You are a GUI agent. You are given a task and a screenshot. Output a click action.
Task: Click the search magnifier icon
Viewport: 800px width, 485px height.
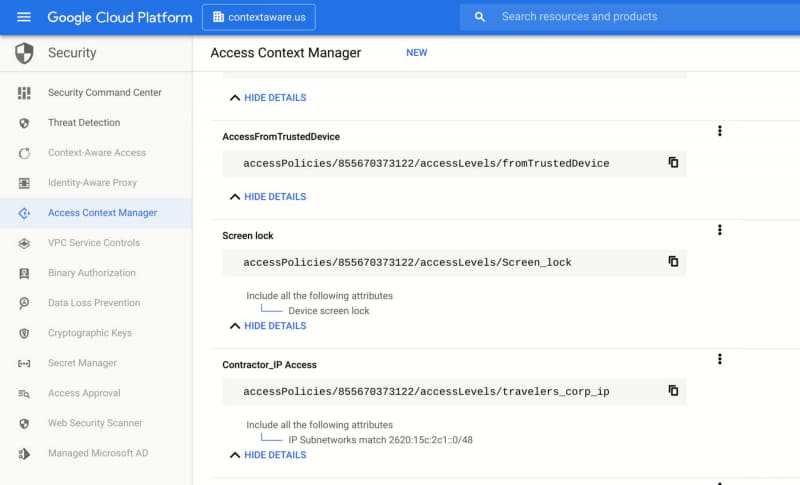pos(480,17)
